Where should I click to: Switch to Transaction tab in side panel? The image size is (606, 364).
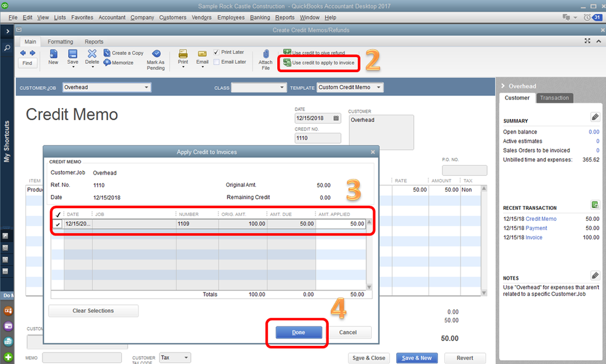554,98
